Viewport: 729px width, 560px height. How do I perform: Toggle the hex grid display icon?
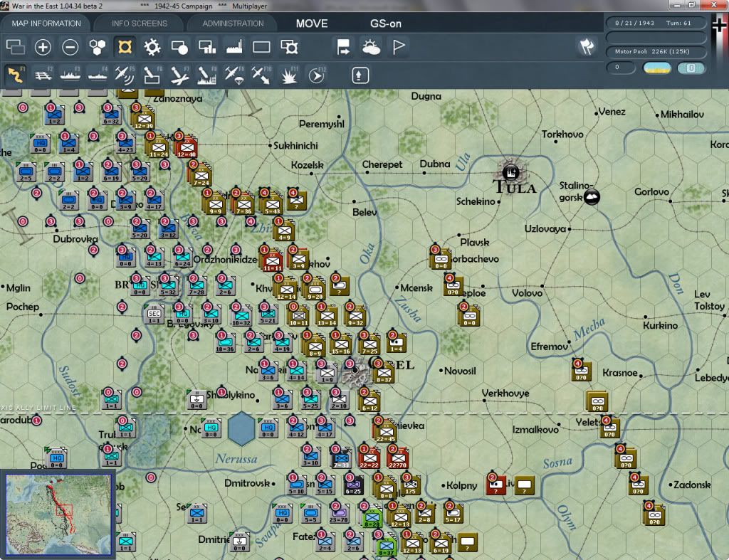(98, 47)
